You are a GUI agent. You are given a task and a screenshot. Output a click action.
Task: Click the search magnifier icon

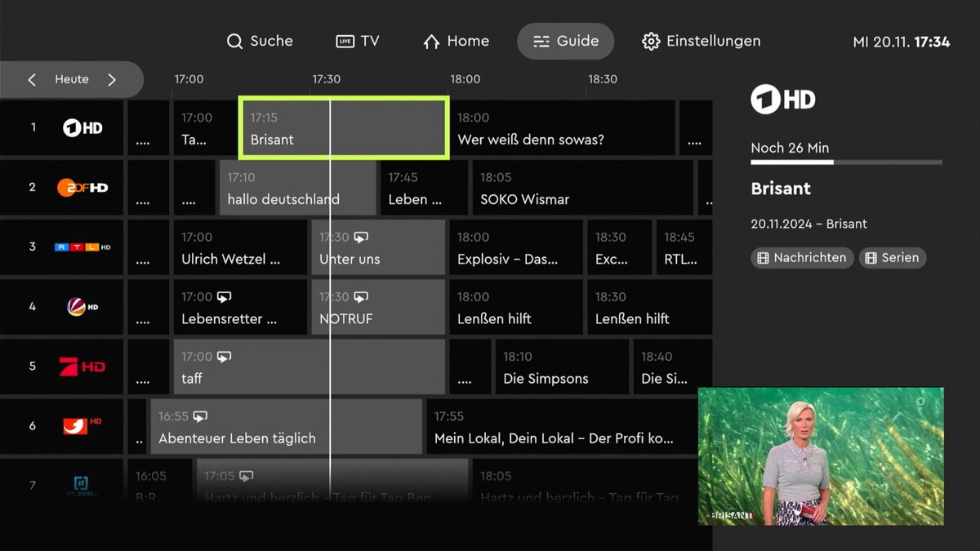click(234, 41)
